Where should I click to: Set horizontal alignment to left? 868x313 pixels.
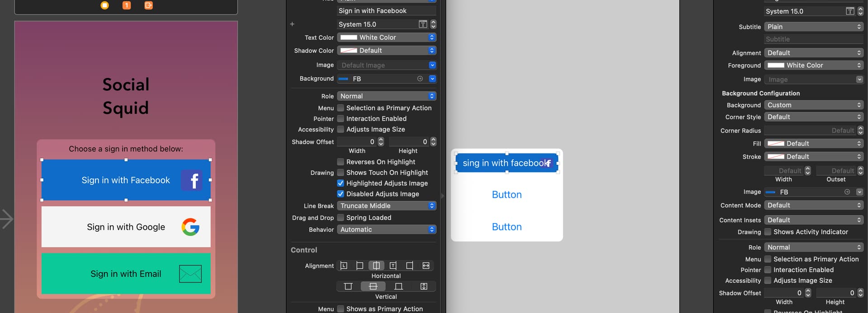[x=360, y=266]
